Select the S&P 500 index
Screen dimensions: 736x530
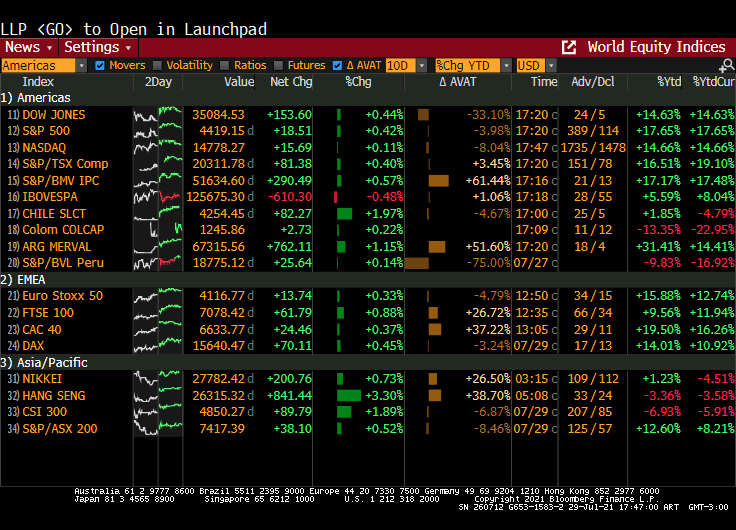46,131
